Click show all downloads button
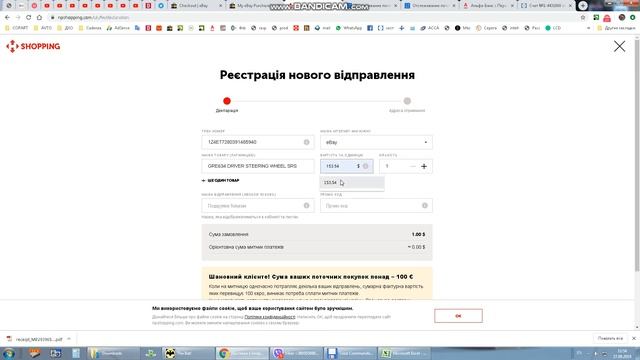This screenshot has height=360, width=640. (x=610, y=339)
